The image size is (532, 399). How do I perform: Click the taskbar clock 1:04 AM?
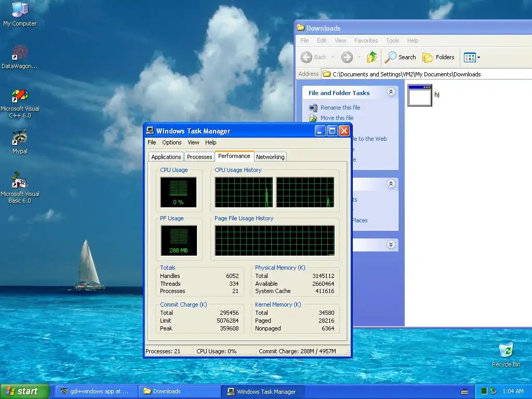point(513,391)
